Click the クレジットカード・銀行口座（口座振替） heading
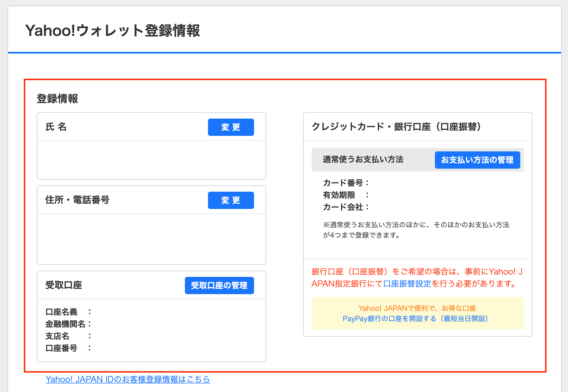 pyautogui.click(x=397, y=127)
